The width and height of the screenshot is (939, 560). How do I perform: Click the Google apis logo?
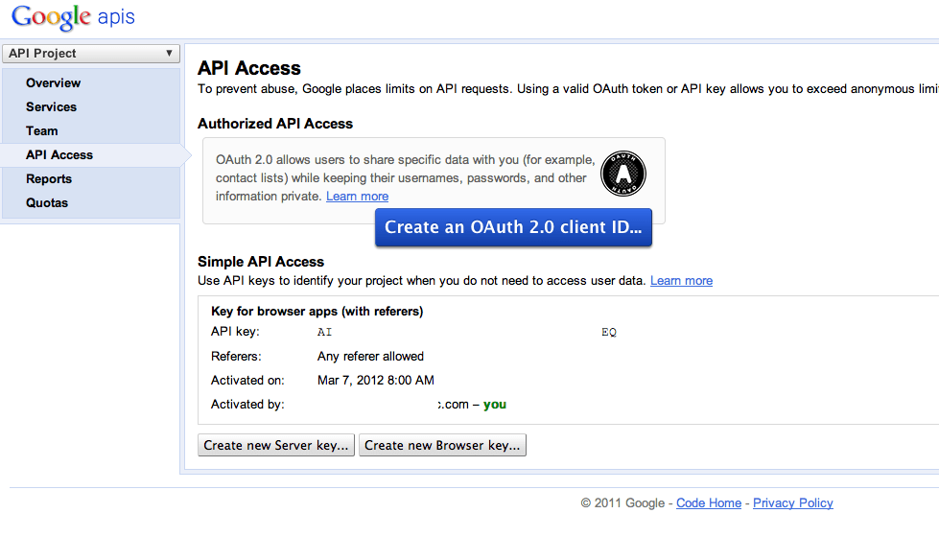73,17
